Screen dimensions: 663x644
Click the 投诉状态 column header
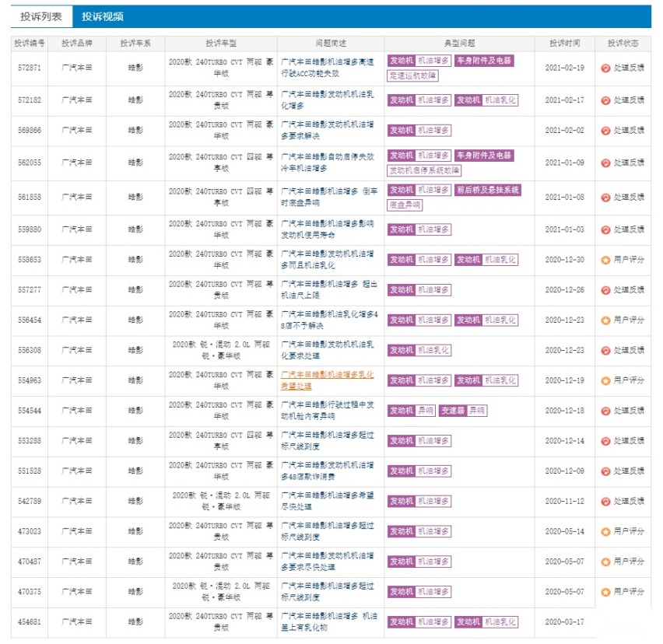(623, 44)
